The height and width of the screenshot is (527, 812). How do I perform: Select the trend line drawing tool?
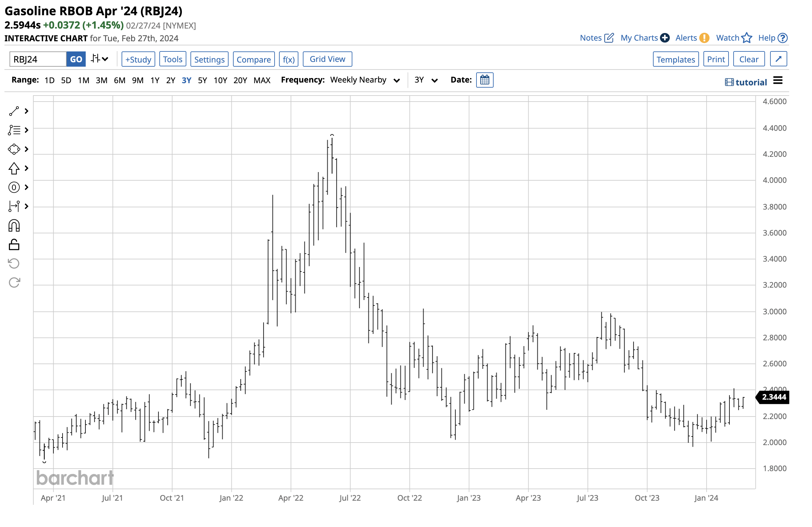coord(14,111)
